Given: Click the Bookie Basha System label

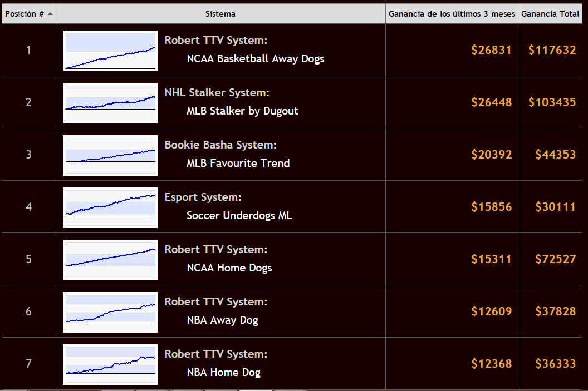Looking at the screenshot, I should pos(220,145).
